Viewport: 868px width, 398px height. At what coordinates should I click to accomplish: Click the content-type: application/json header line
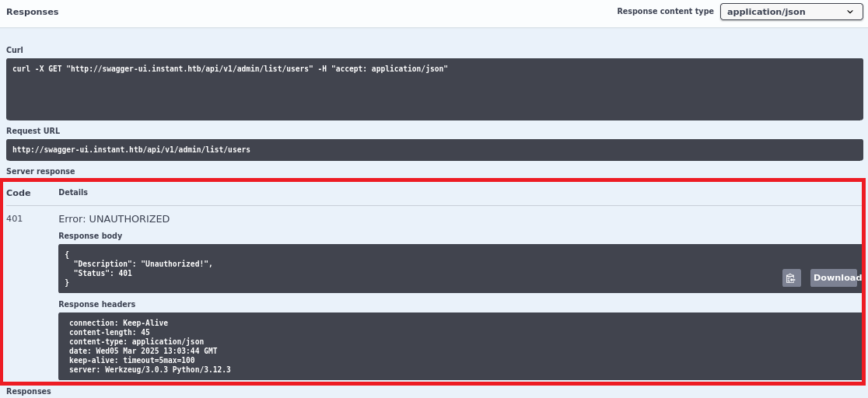click(136, 341)
